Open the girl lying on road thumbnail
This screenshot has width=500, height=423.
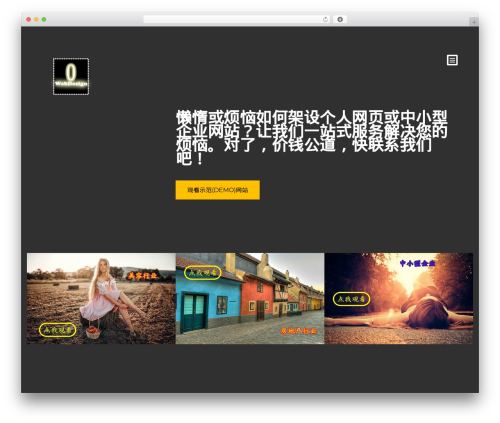[x=399, y=298]
